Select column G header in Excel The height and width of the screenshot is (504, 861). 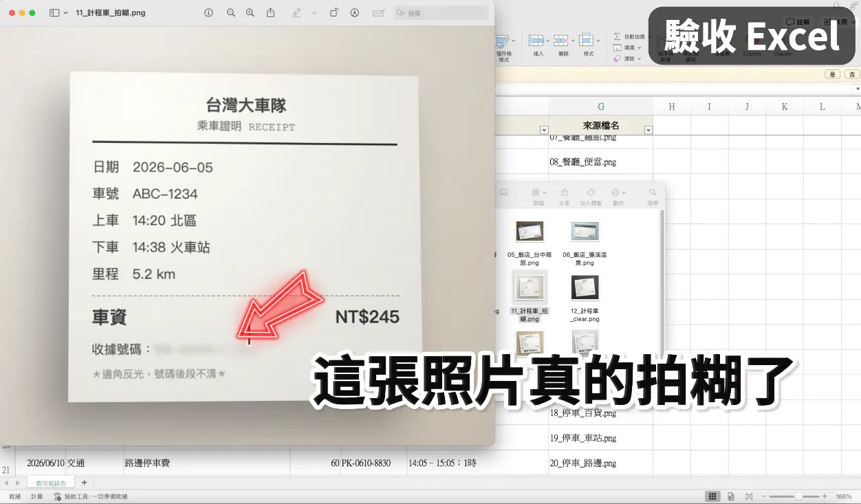tap(600, 106)
